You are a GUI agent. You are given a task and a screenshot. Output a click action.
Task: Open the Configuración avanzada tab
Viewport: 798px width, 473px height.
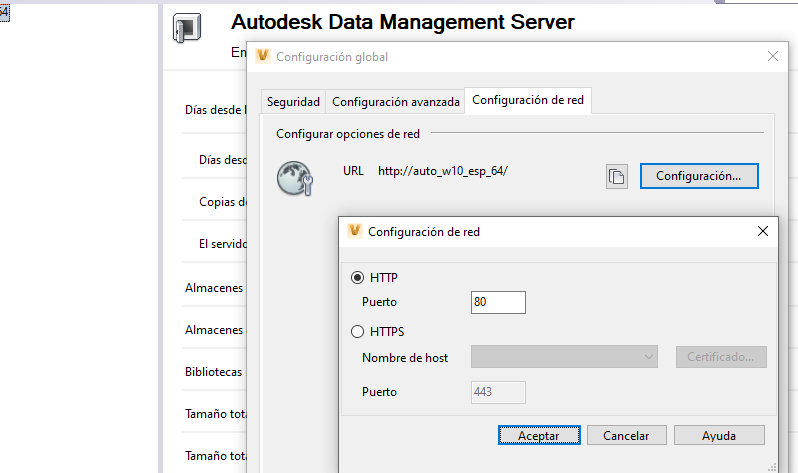(396, 102)
